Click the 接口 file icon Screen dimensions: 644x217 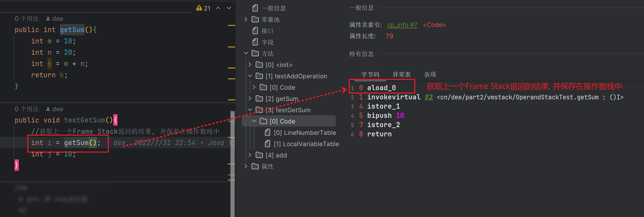click(x=255, y=31)
